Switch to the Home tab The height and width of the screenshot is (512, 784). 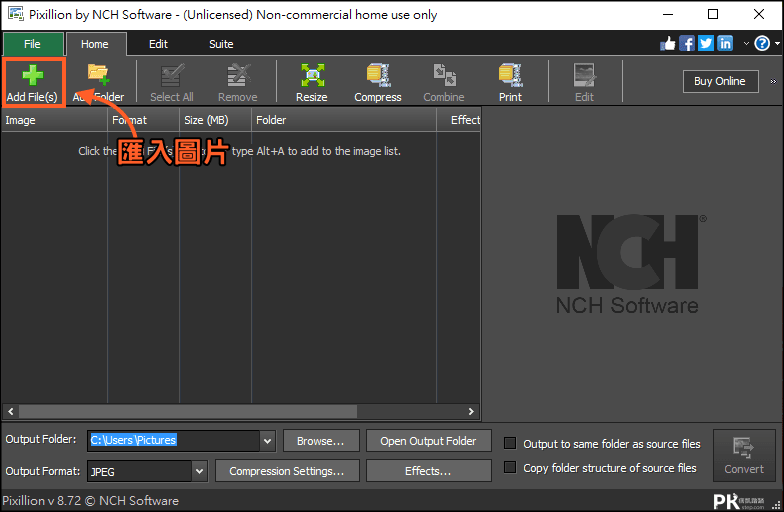tap(95, 44)
